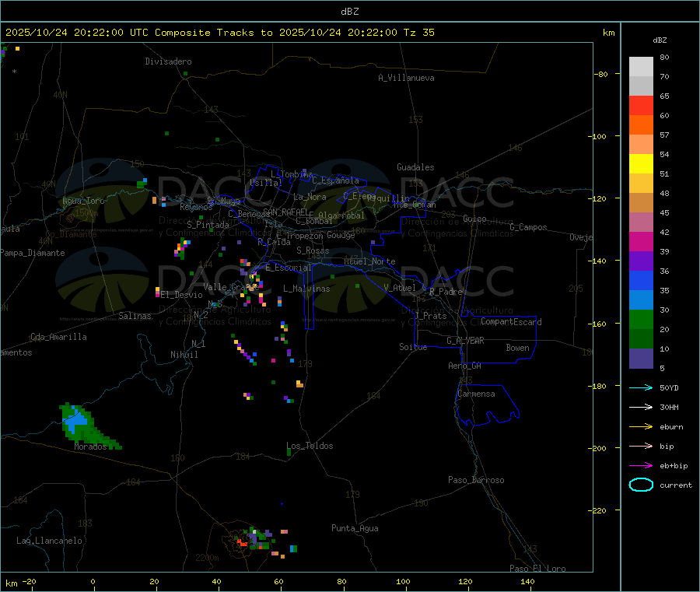Click the V_Atuel map label
This screenshot has width=700, height=592.
click(400, 288)
